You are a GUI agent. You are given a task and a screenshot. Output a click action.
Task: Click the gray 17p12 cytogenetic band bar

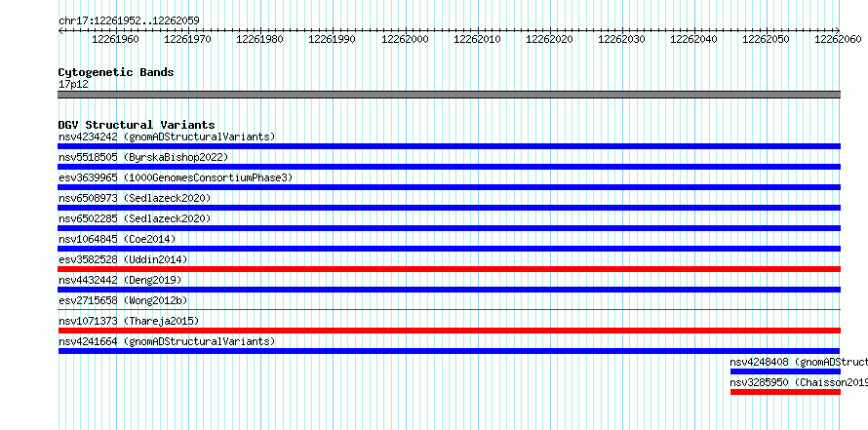449,95
